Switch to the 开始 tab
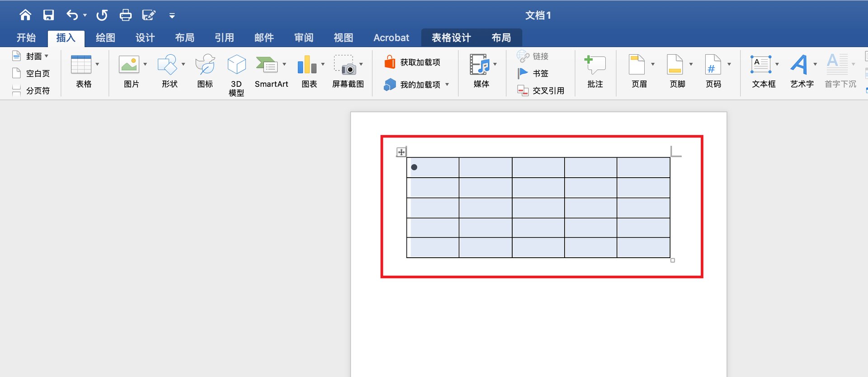The width and height of the screenshot is (868, 377). [26, 38]
